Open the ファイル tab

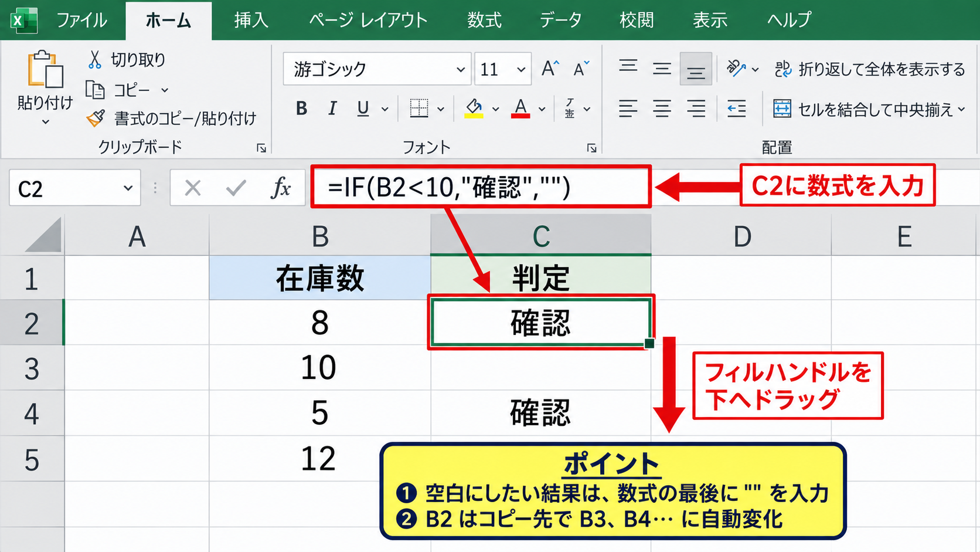[81, 20]
